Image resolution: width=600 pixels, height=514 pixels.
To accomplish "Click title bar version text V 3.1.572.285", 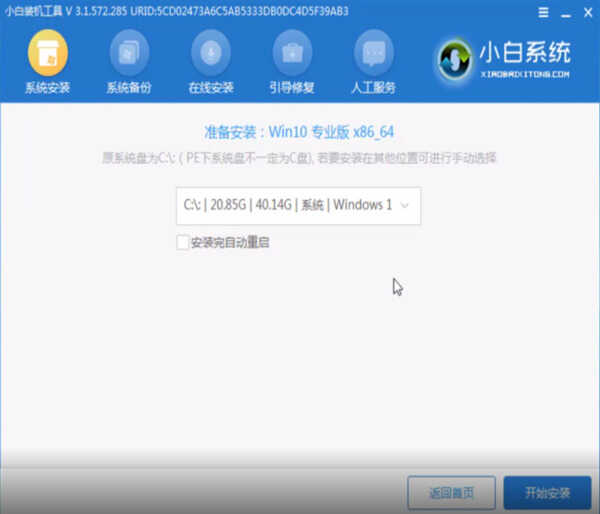I will click(96, 11).
